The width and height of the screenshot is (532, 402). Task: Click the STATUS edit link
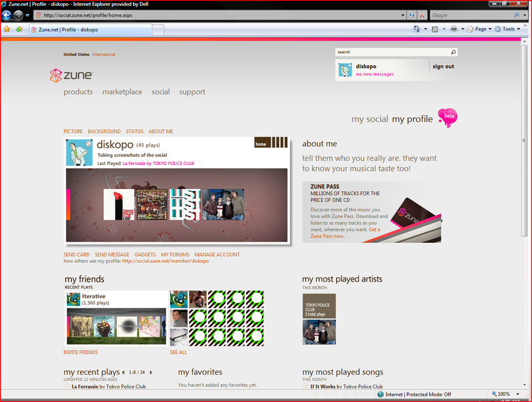point(134,131)
